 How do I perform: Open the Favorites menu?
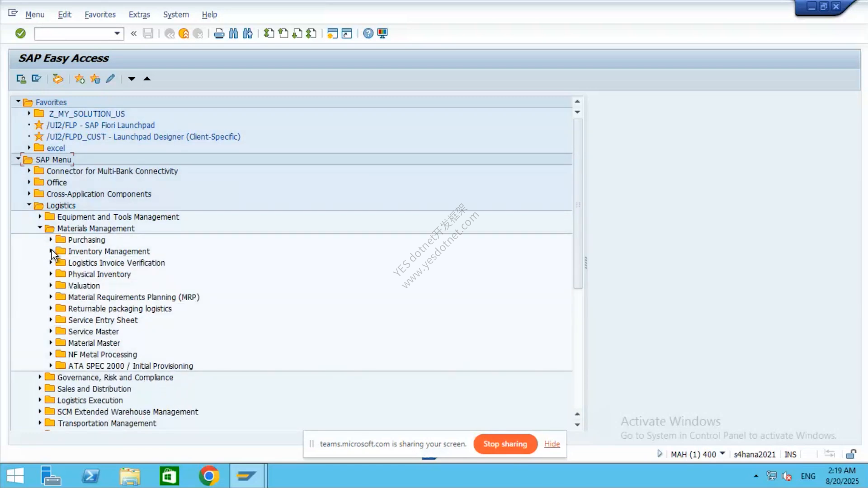click(100, 14)
